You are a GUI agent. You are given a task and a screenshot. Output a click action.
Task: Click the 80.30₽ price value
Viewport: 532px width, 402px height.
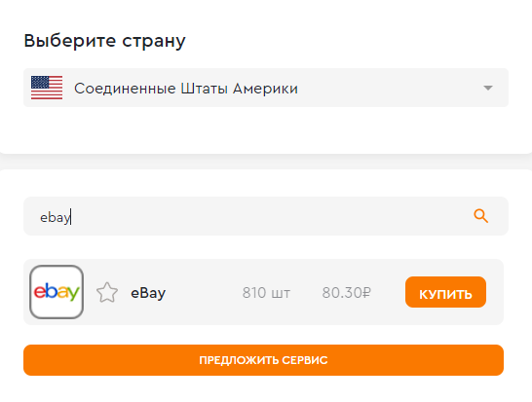coord(347,293)
